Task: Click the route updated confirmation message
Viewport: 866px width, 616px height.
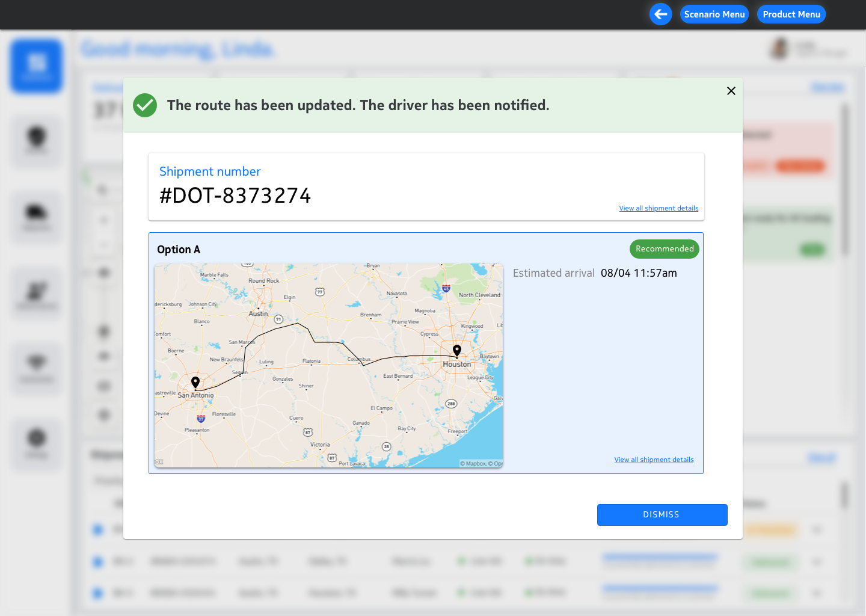Action: (x=358, y=105)
